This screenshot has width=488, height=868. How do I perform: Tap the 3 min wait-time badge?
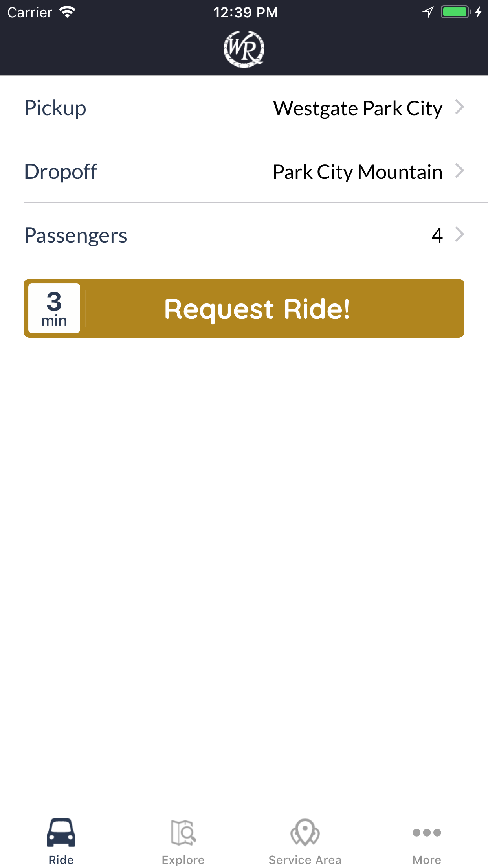point(54,308)
